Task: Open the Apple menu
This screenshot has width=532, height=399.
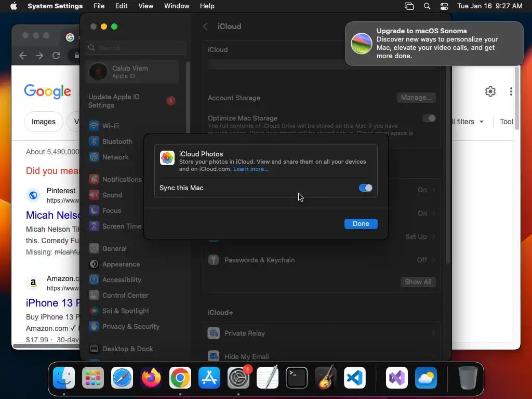Action: pyautogui.click(x=14, y=6)
